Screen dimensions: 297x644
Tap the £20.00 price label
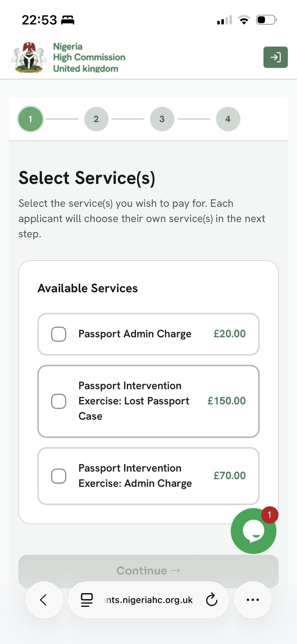tap(229, 334)
